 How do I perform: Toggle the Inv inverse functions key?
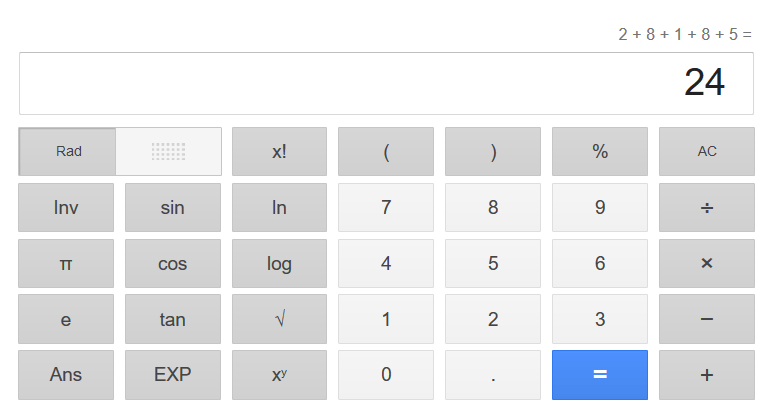click(x=66, y=208)
